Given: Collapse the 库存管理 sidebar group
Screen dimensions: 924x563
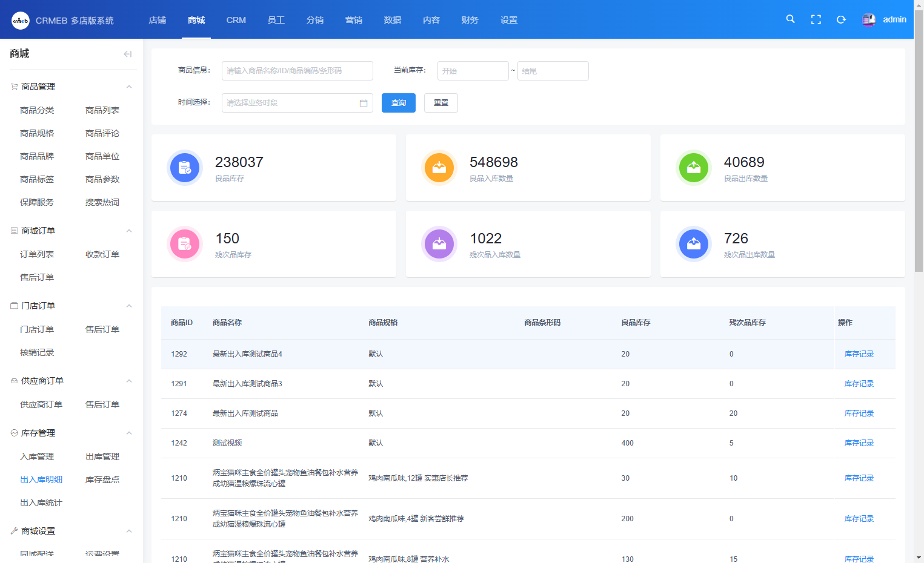Looking at the screenshot, I should pyautogui.click(x=129, y=433).
